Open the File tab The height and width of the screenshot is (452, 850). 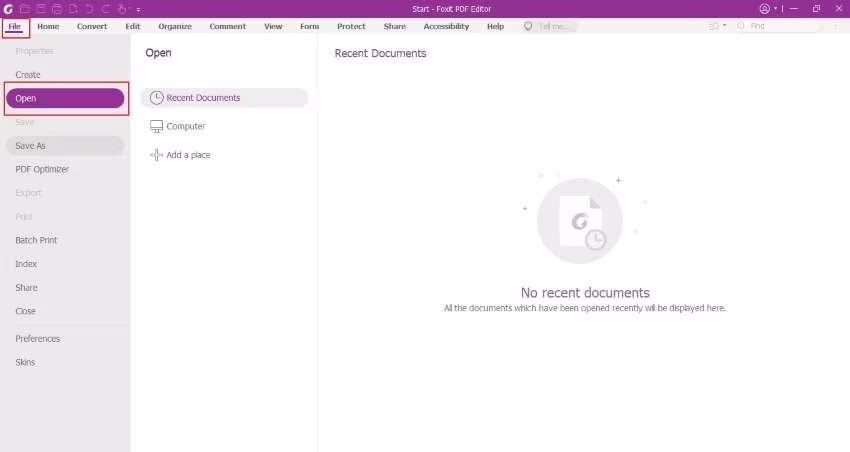15,26
